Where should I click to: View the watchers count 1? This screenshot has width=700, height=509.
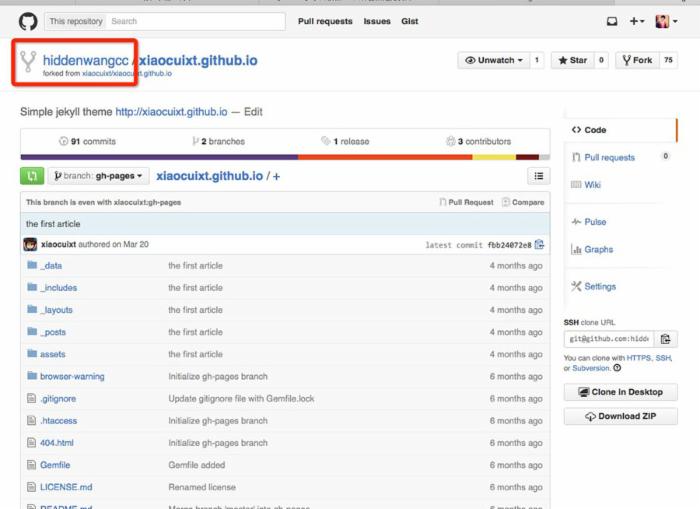pyautogui.click(x=537, y=60)
